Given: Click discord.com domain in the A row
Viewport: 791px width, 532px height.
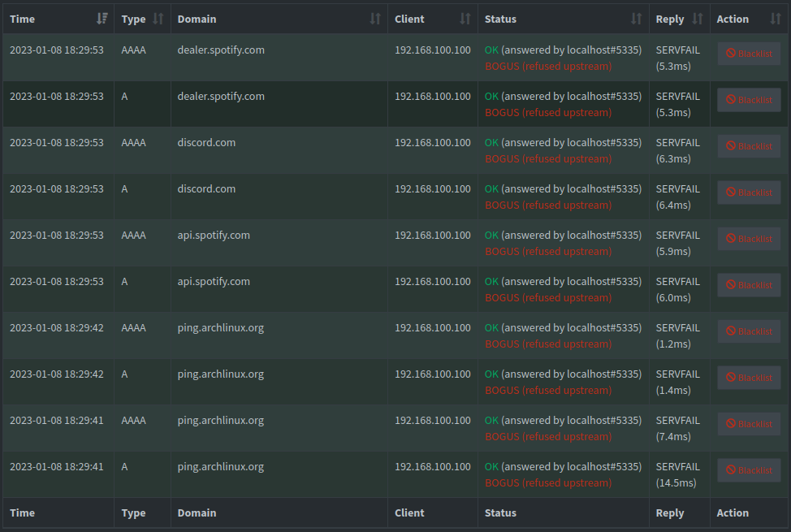Looking at the screenshot, I should pos(206,188).
